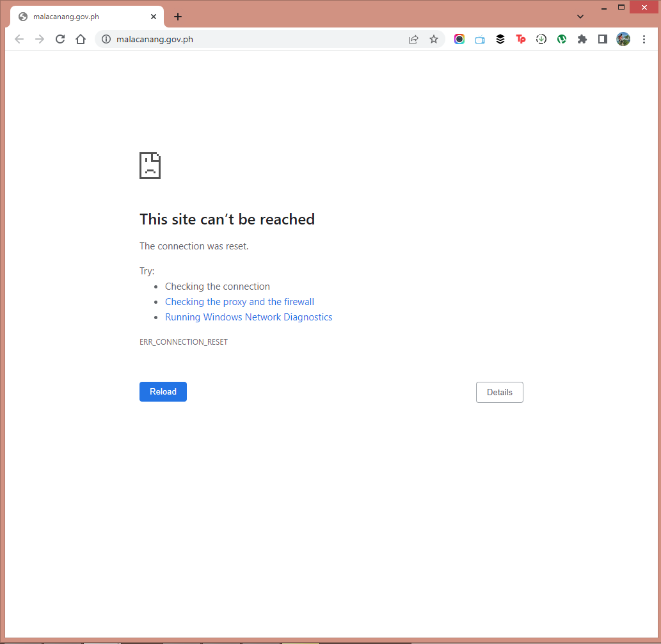This screenshot has width=661, height=644.
Task: Click the Reload button
Action: (x=163, y=391)
